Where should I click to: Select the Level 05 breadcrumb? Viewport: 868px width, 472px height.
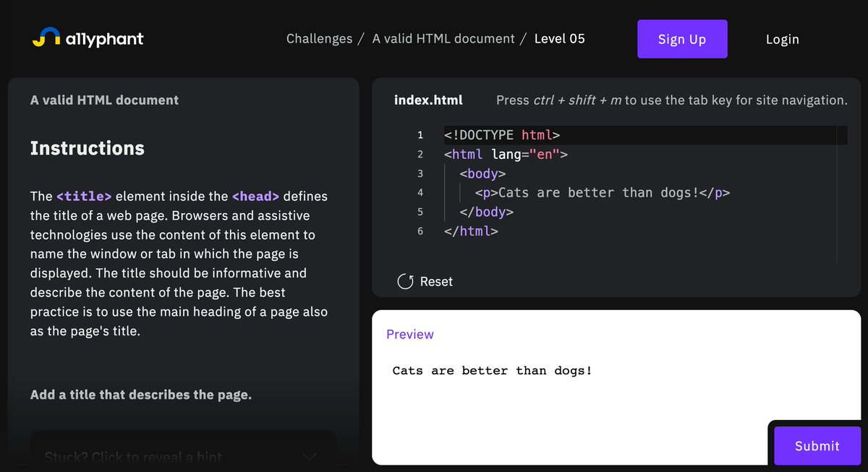point(559,39)
